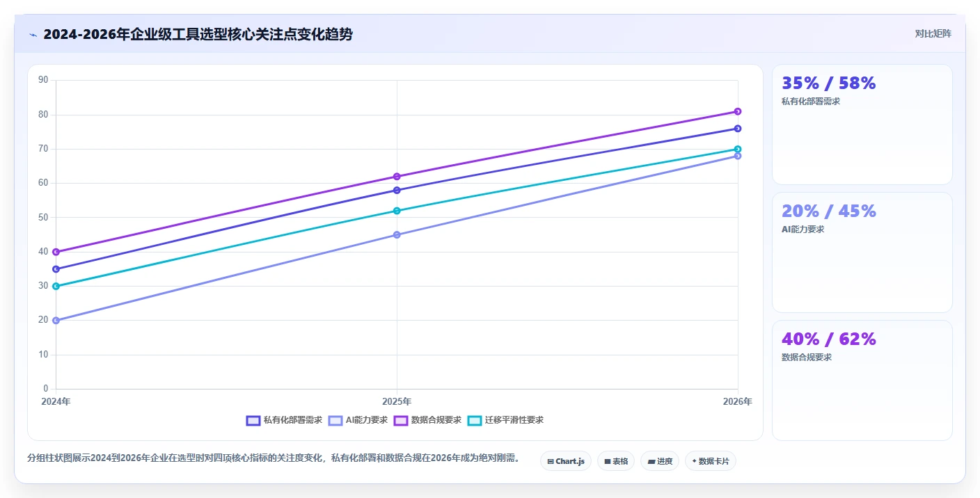Click 迁移平滑性要求 data point at 2025年 (52)
This screenshot has height=498, width=980.
397,211
